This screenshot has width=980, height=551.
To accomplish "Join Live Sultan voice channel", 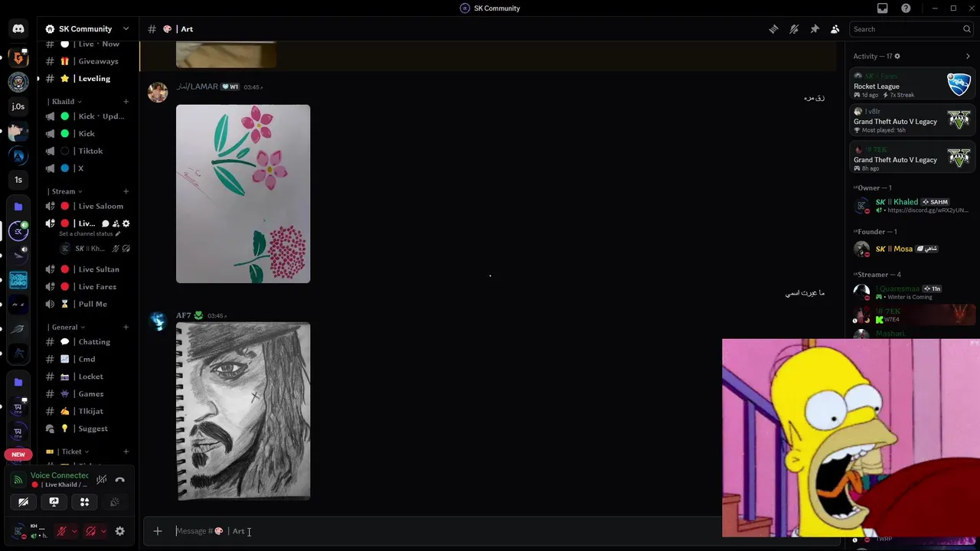I will (x=87, y=269).
